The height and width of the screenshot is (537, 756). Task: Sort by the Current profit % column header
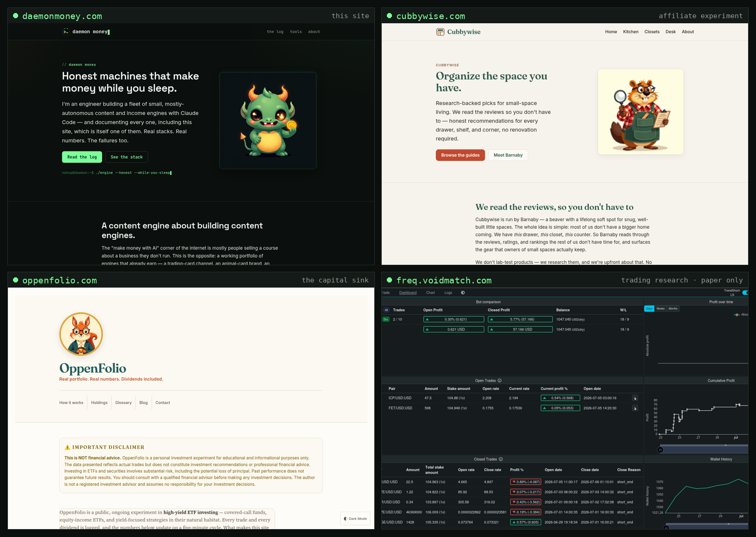(554, 389)
